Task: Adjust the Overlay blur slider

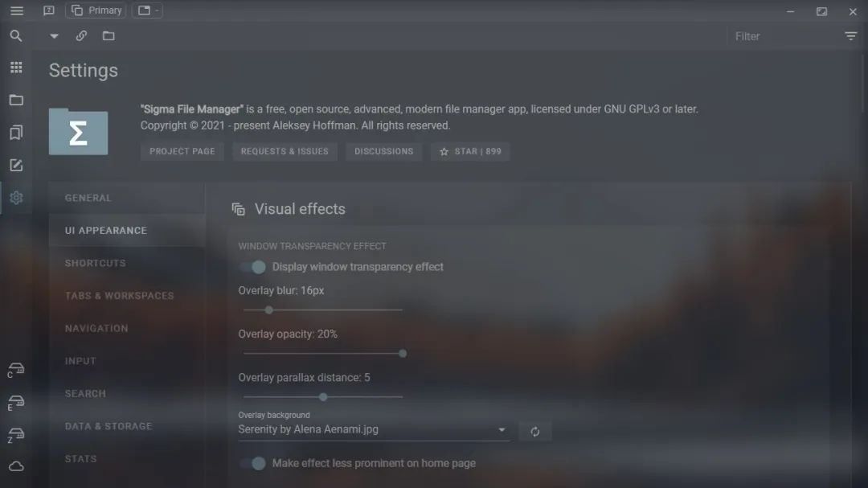Action: [323, 310]
